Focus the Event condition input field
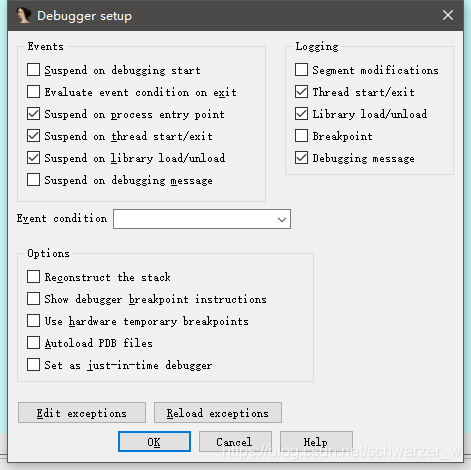The width and height of the screenshot is (471, 470). click(202, 219)
